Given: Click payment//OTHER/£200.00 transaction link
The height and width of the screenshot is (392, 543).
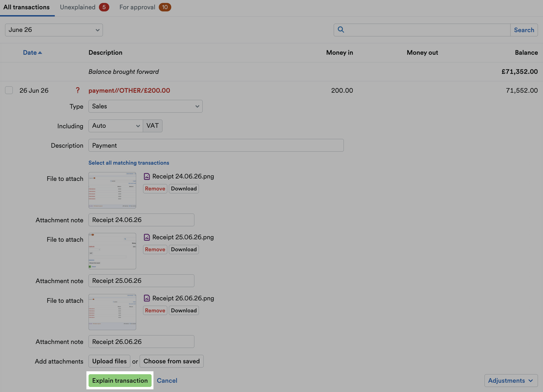Looking at the screenshot, I should 129,91.
